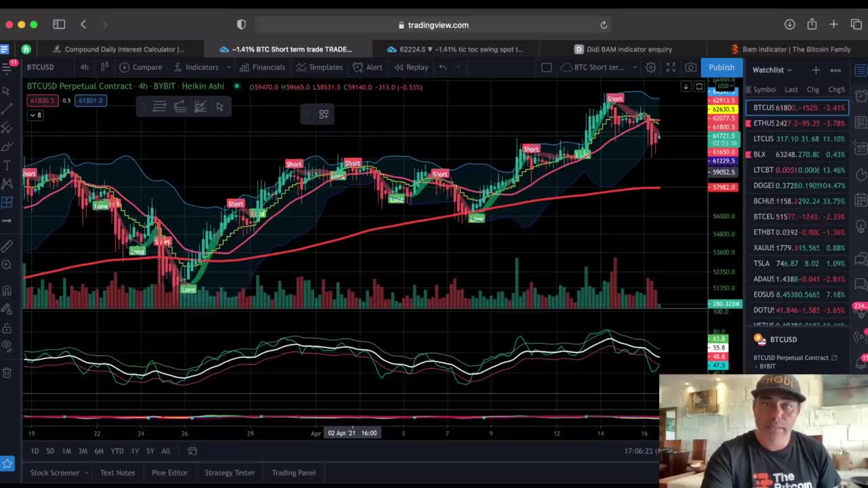Select LTCUS row in watchlist

click(x=797, y=139)
